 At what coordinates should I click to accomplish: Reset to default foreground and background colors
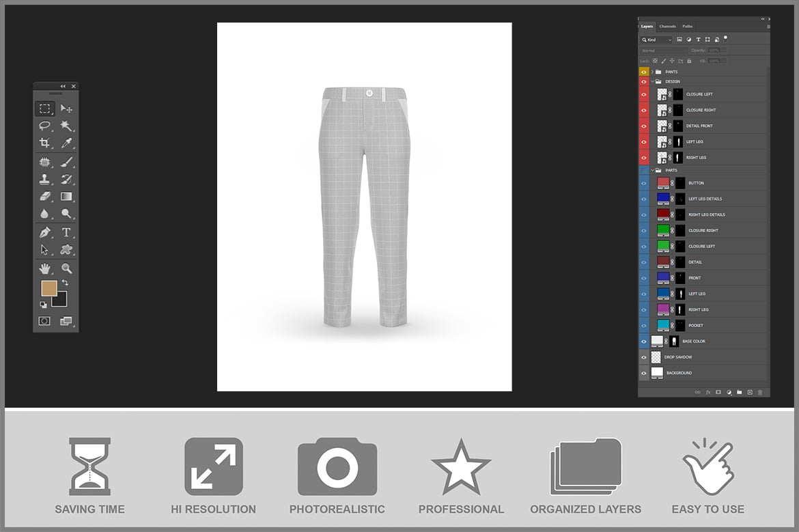click(43, 305)
